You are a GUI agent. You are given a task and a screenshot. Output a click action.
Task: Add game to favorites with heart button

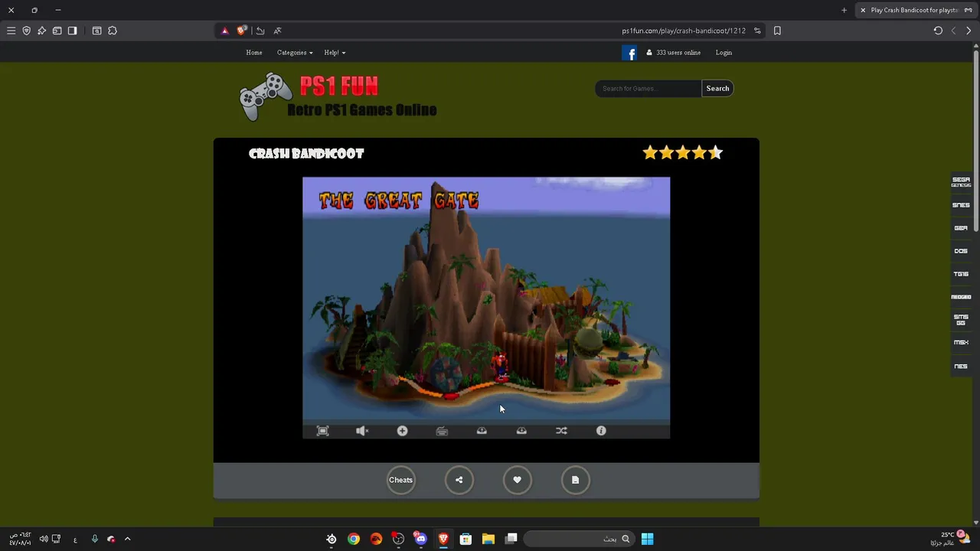click(517, 480)
